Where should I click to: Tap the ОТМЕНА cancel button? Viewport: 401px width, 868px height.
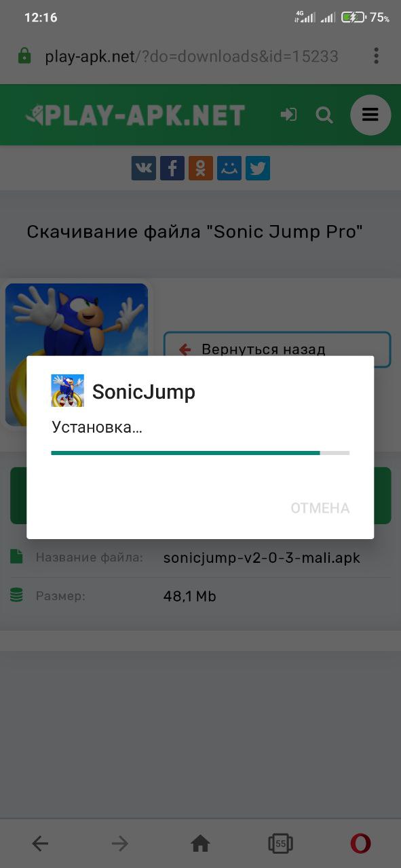(x=320, y=508)
